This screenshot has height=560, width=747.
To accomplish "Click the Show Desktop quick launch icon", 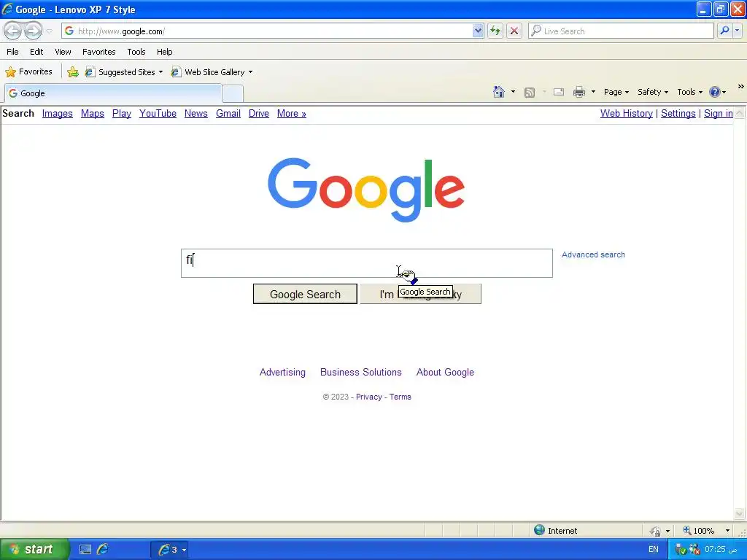I will point(85,550).
